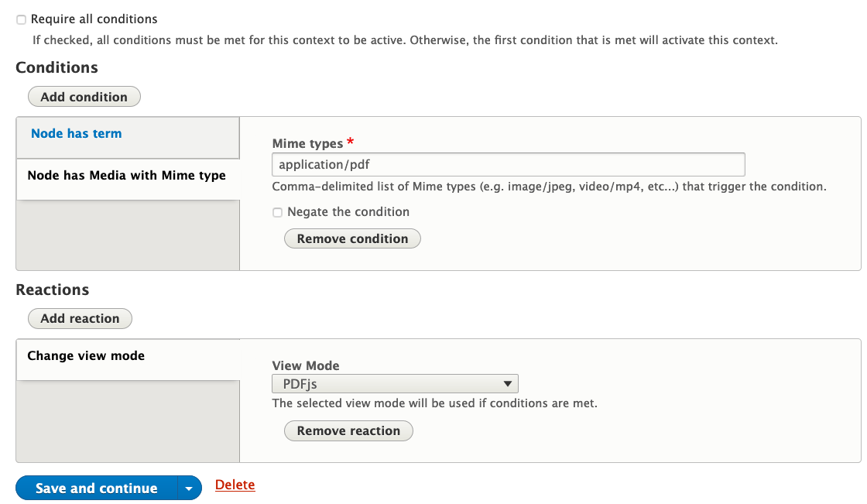Click the Add condition button
867x504 pixels.
[84, 96]
